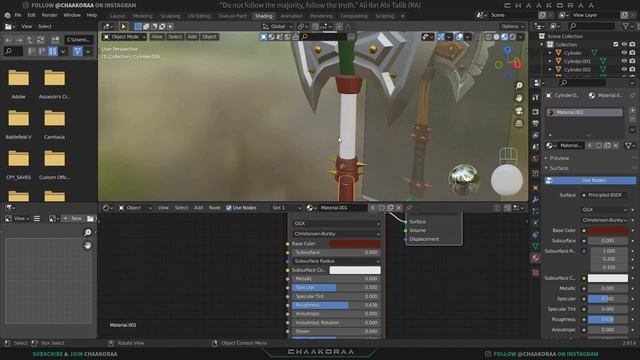The width and height of the screenshot is (640, 360).
Task: Open Node menu in node editor
Action: pyautogui.click(x=214, y=208)
